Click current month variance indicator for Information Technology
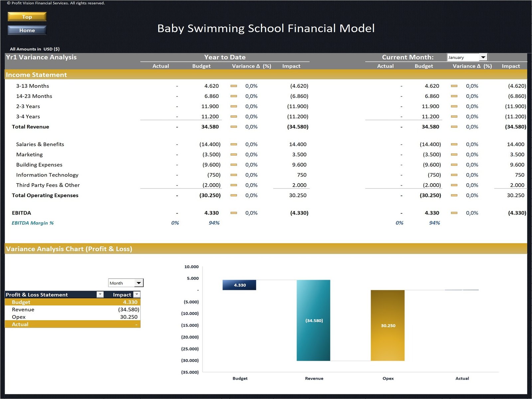The height and width of the screenshot is (399, 532). pyautogui.click(x=454, y=175)
